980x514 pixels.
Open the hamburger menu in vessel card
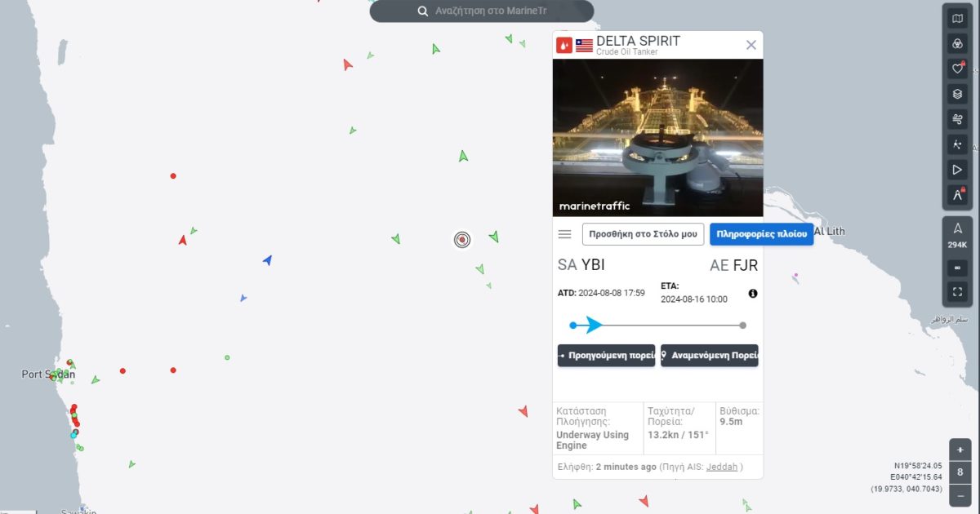[564, 234]
